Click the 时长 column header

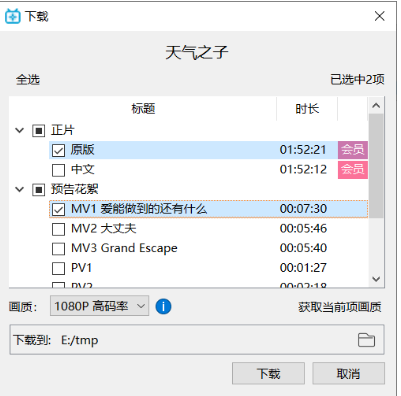tap(307, 109)
